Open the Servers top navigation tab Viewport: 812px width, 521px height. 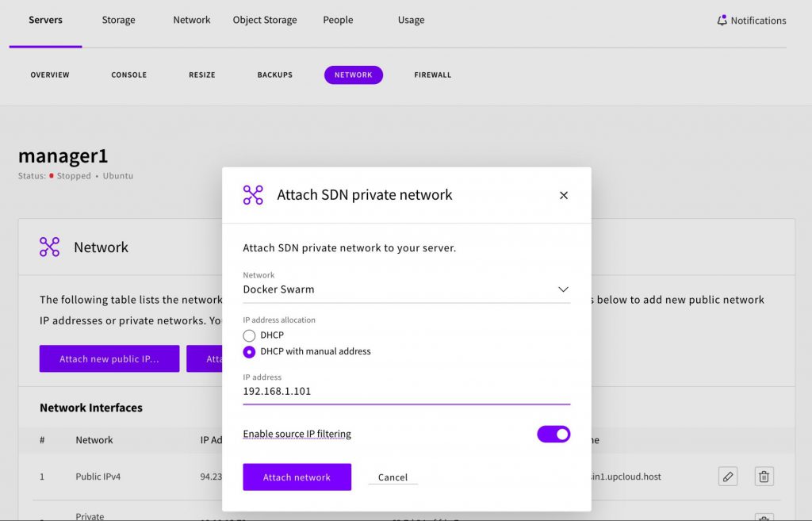pos(45,20)
